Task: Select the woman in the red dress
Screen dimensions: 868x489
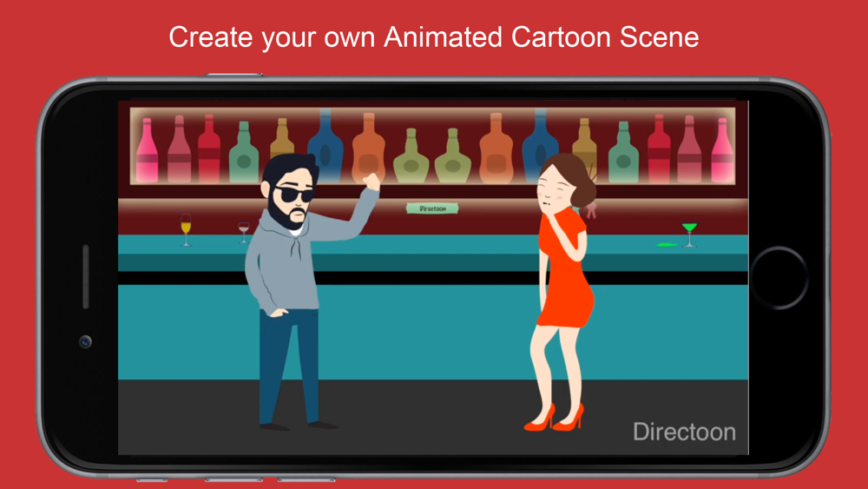Action: click(559, 293)
